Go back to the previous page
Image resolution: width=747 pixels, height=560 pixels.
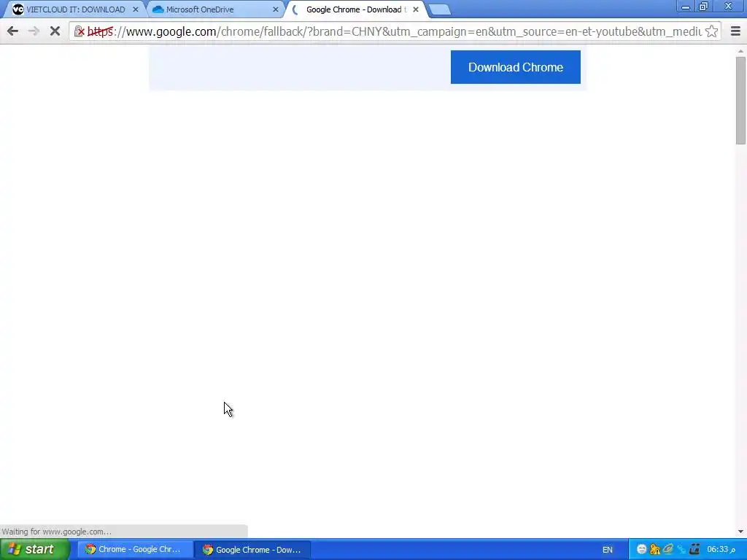click(13, 31)
